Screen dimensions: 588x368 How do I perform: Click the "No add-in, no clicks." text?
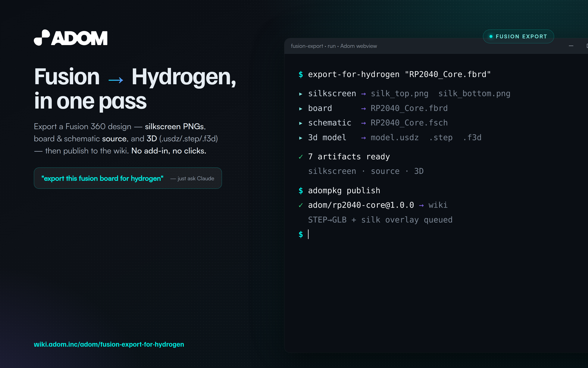pos(169,151)
